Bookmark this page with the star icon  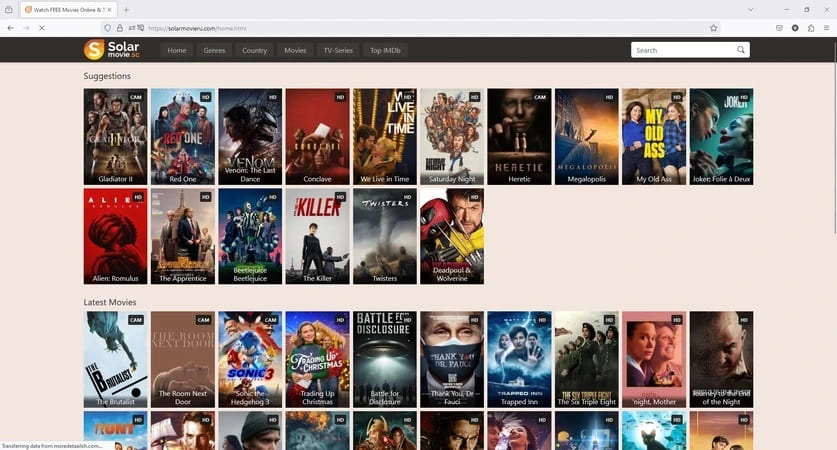point(713,28)
